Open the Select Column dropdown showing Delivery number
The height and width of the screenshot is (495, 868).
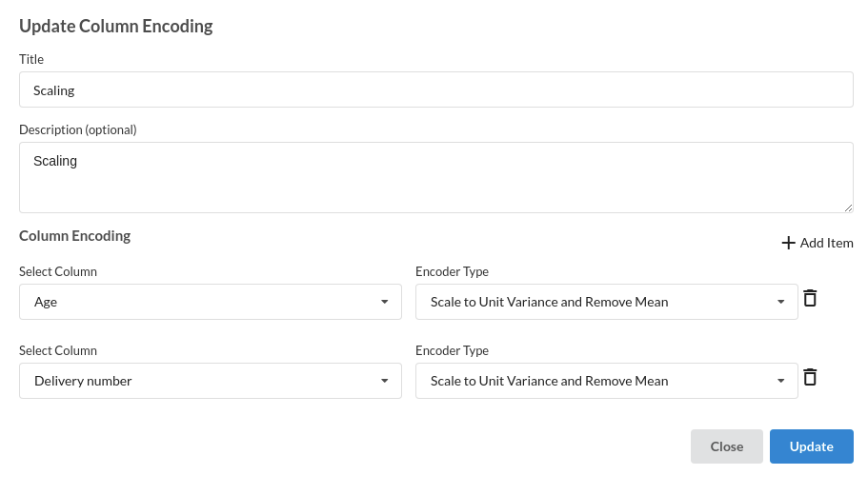tap(211, 381)
